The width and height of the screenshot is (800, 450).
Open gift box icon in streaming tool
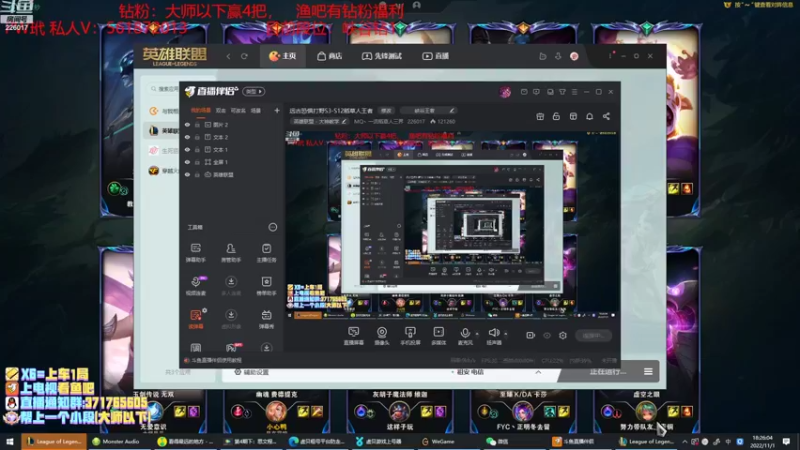pyautogui.click(x=540, y=116)
